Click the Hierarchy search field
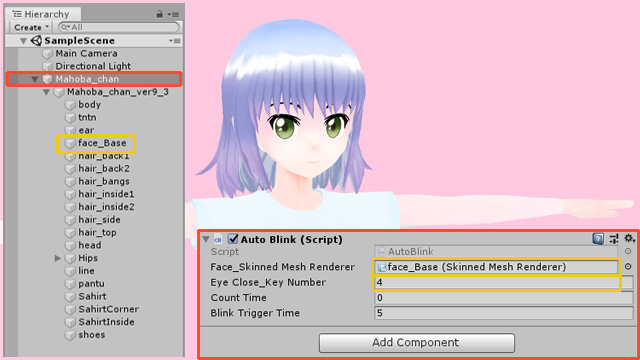The width and height of the screenshot is (640, 360). coord(119,27)
